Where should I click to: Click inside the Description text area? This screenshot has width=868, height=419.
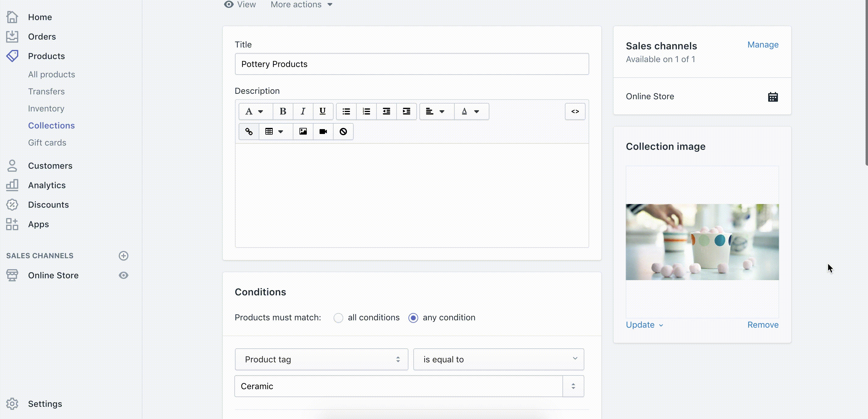point(412,195)
